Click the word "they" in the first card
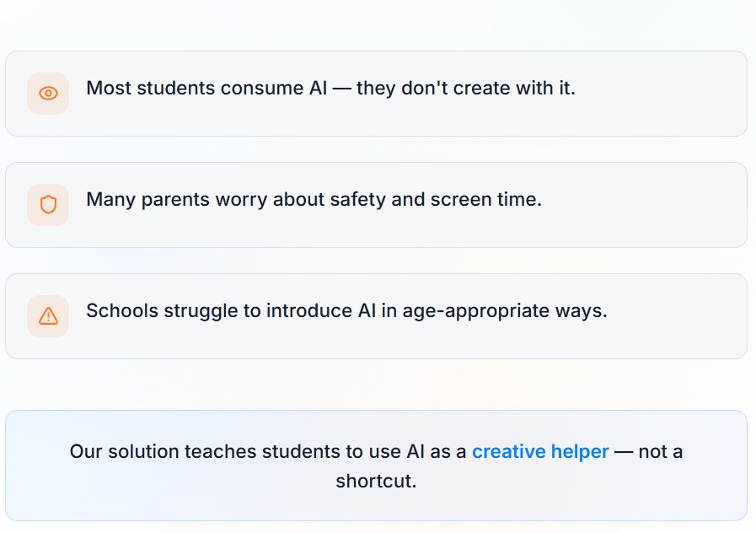 coord(376,89)
